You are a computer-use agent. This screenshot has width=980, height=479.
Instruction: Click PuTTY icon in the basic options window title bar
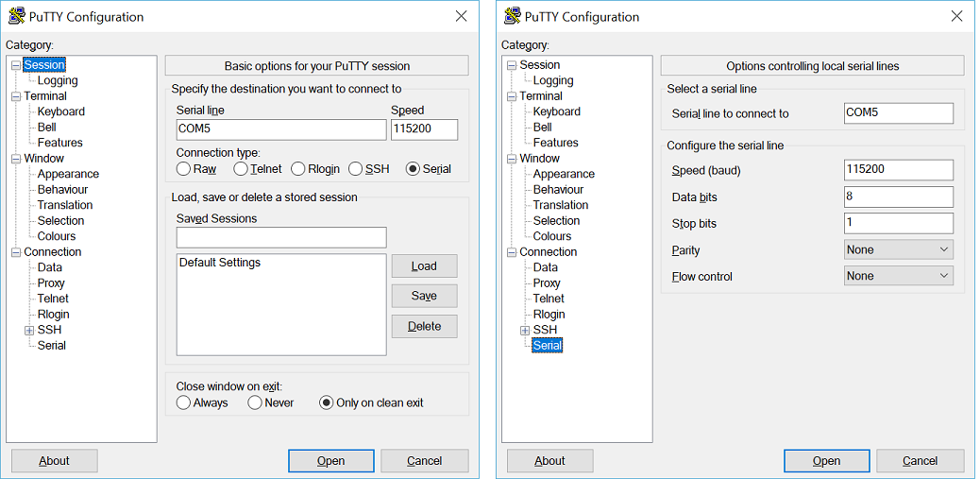point(17,16)
